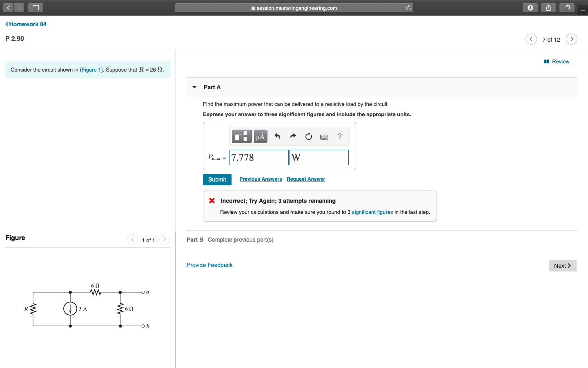Collapse Part A with its disclosure triangle
Image resolution: width=588 pixels, height=368 pixels.
(194, 87)
